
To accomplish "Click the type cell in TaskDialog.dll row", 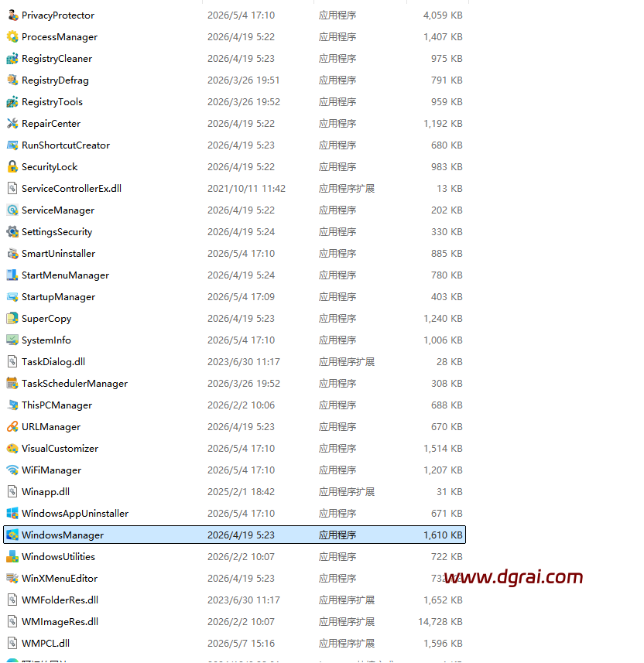I will 347,361.
